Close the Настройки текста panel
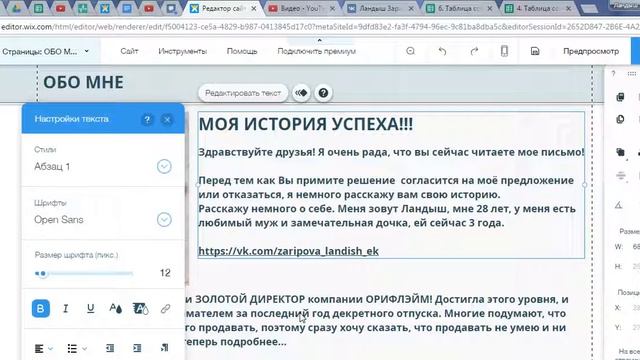Screen dimensions: 640x360 (167, 120)
